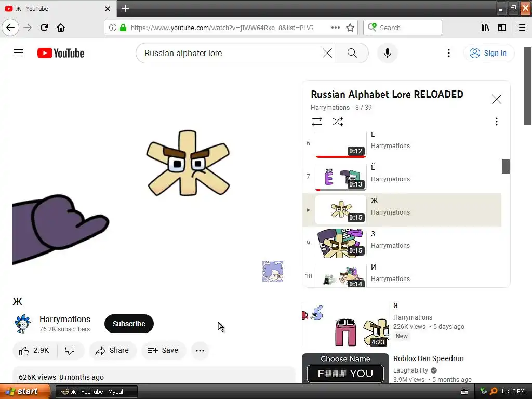Click the Sign in button

(488, 53)
